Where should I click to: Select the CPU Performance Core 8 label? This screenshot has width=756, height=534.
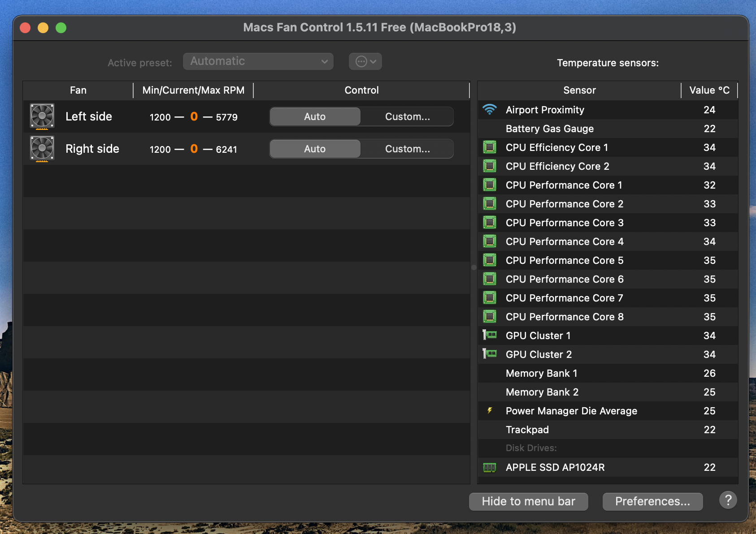565,317
